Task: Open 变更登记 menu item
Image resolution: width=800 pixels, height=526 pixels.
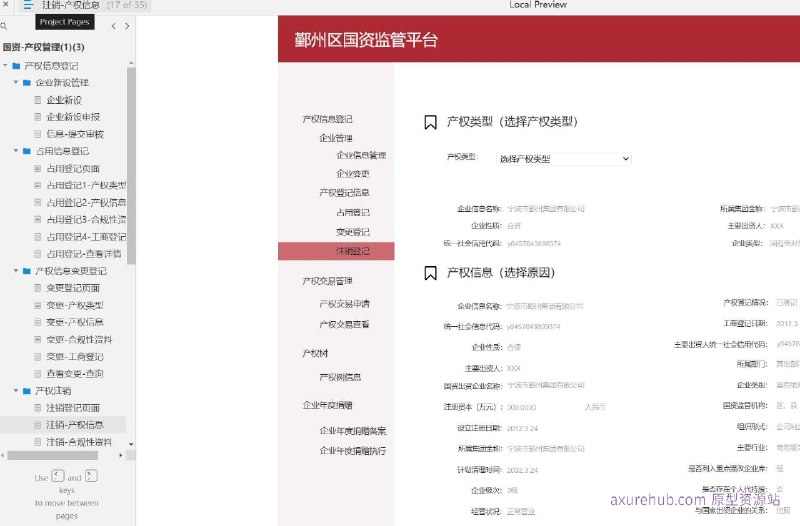Action: click(353, 232)
